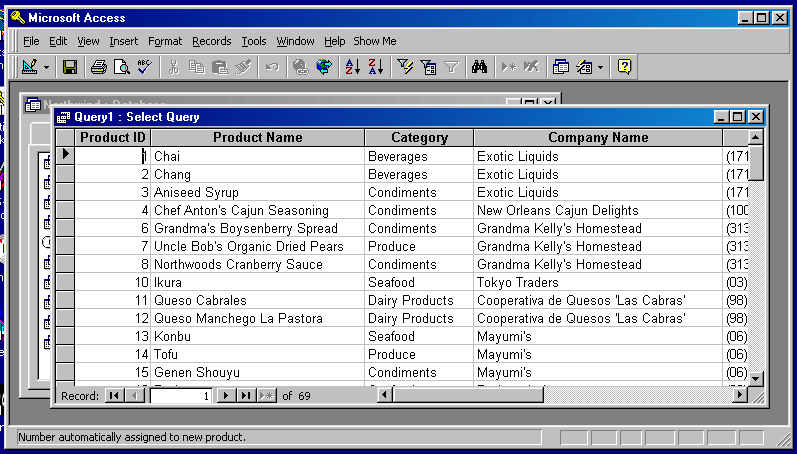
Task: Click the Query1 window control-menu icon
Action: point(64,117)
